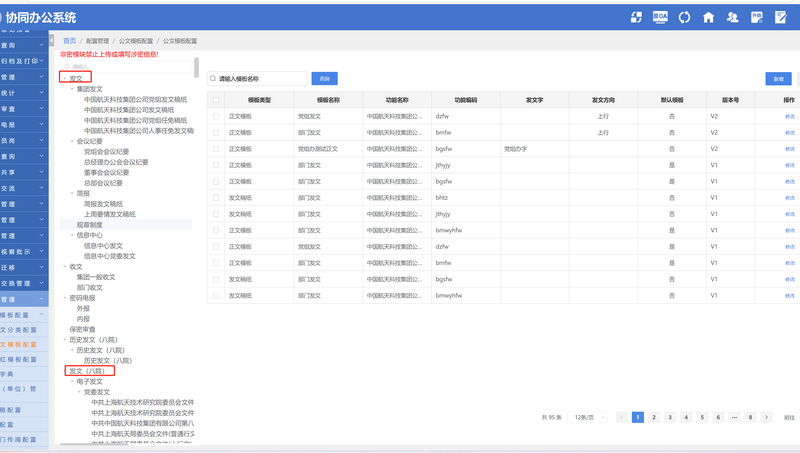Collapse the 信息中心 tree node
The height and width of the screenshot is (453, 800).
pyautogui.click(x=72, y=235)
